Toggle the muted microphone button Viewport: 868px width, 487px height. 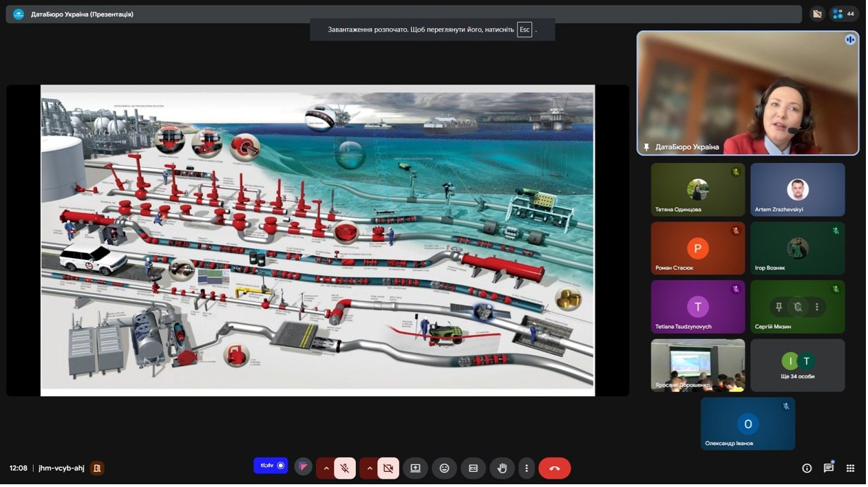[x=345, y=468]
